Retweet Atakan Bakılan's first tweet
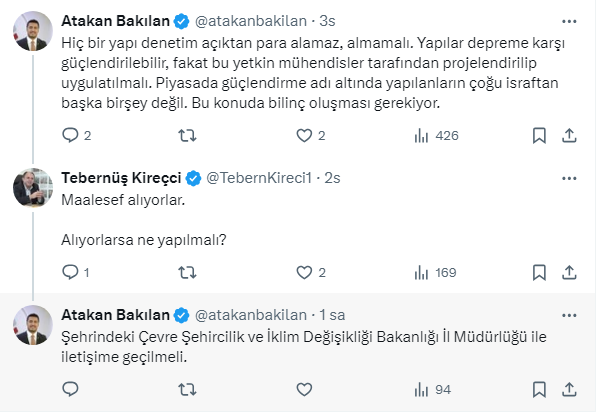Image resolution: width=604 pixels, height=412 pixels. tap(186, 135)
